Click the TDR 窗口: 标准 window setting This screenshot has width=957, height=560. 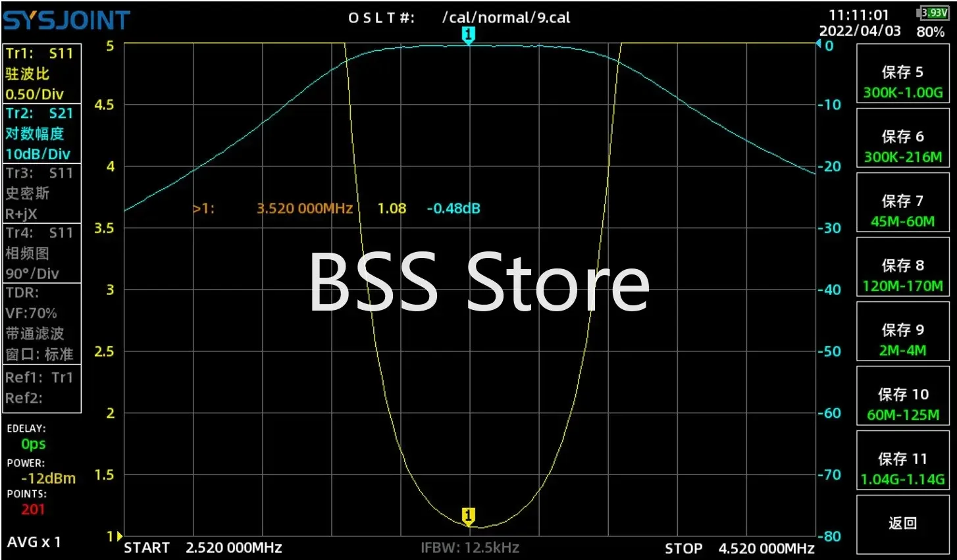[39, 354]
